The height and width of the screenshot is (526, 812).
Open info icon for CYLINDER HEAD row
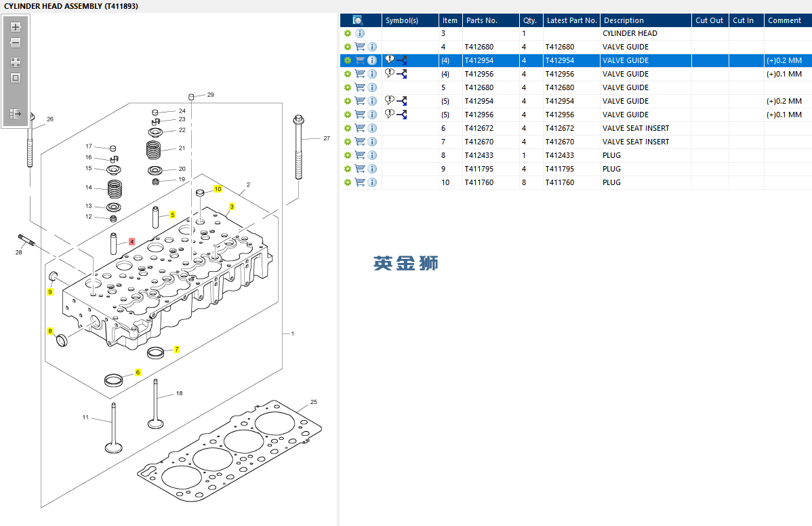coord(360,33)
